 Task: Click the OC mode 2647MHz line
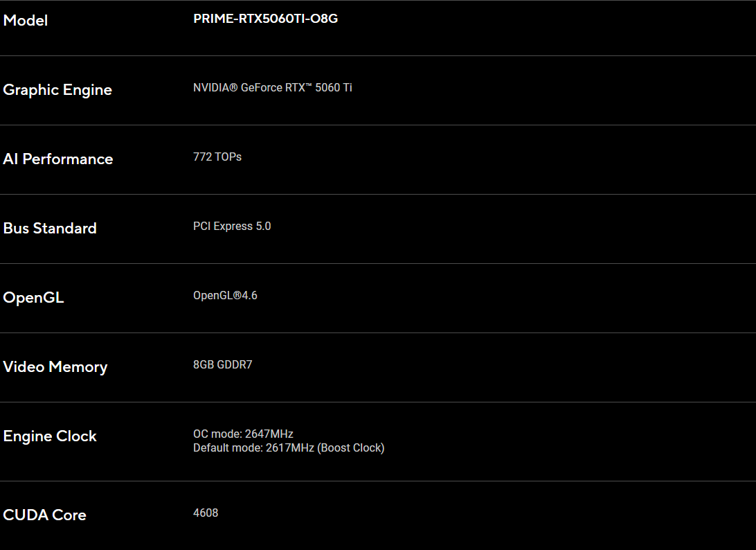coord(243,434)
